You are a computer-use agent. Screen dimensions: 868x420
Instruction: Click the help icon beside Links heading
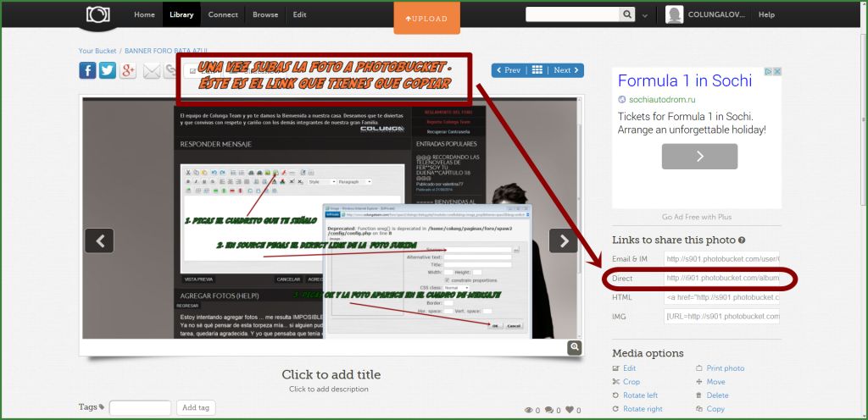pyautogui.click(x=742, y=240)
